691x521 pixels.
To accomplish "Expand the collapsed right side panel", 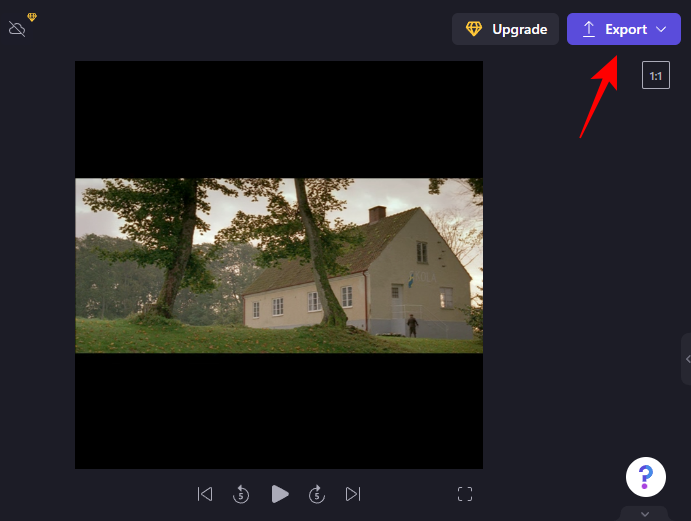I will pyautogui.click(x=687, y=359).
